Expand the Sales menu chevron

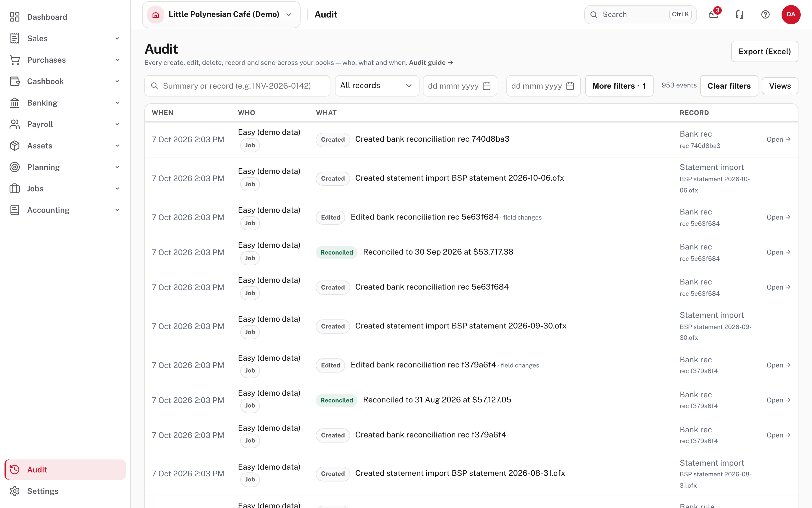tap(117, 38)
